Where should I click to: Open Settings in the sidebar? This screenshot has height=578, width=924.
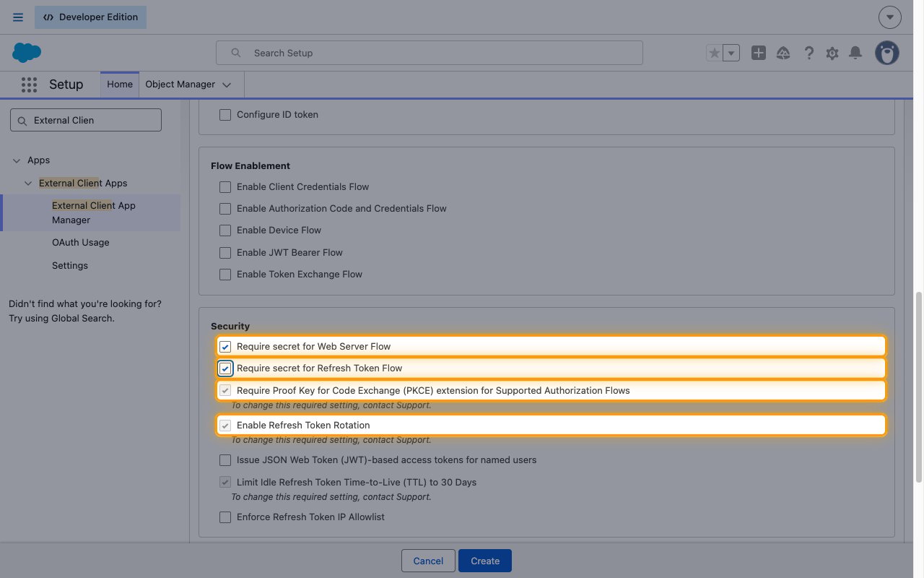click(70, 266)
